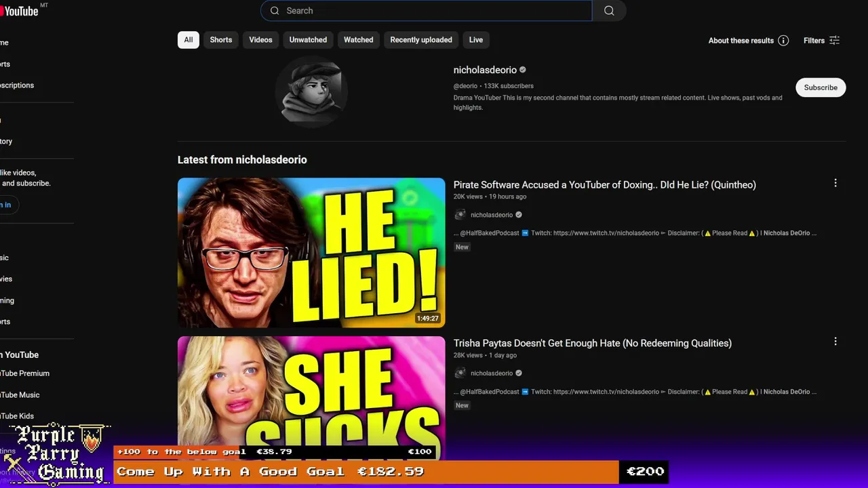Click channel name under Trisha Paytas video
868x488 pixels.
(492, 373)
